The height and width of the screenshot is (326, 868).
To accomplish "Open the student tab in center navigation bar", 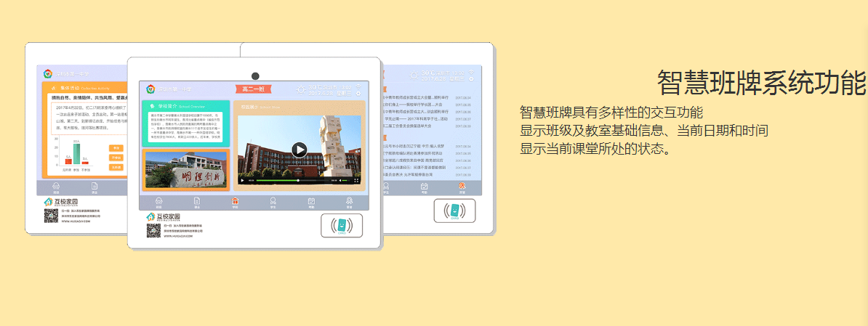I will (x=273, y=202).
